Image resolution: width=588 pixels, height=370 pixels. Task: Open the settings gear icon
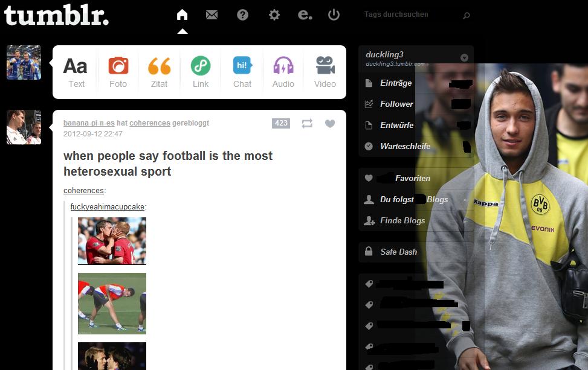tap(274, 15)
